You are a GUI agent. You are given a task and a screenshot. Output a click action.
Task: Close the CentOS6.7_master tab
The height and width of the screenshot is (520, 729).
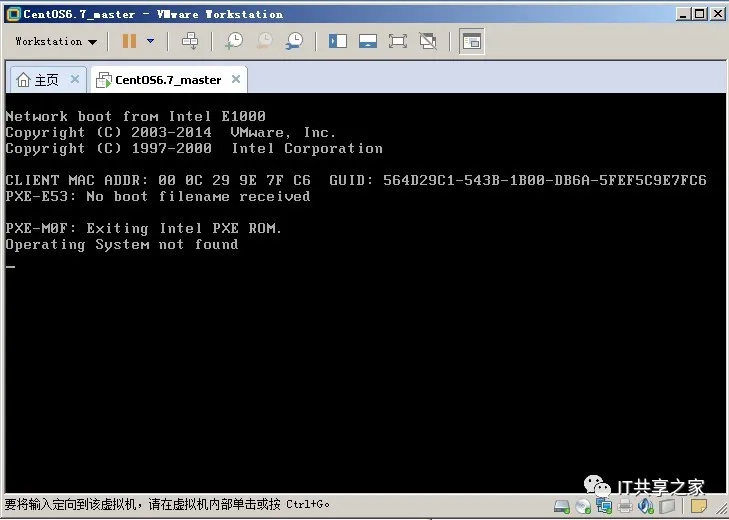tap(236, 79)
